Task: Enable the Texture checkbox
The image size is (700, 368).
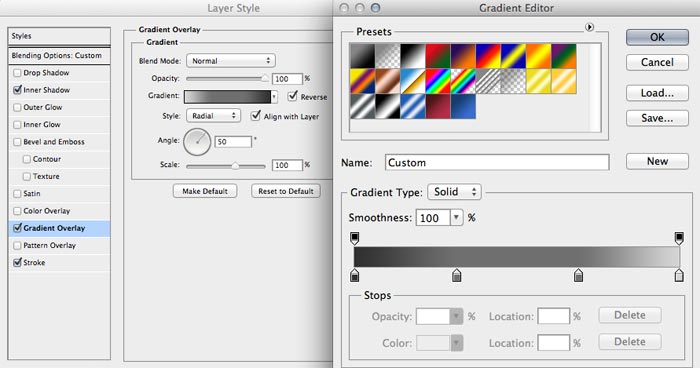Action: (x=27, y=176)
